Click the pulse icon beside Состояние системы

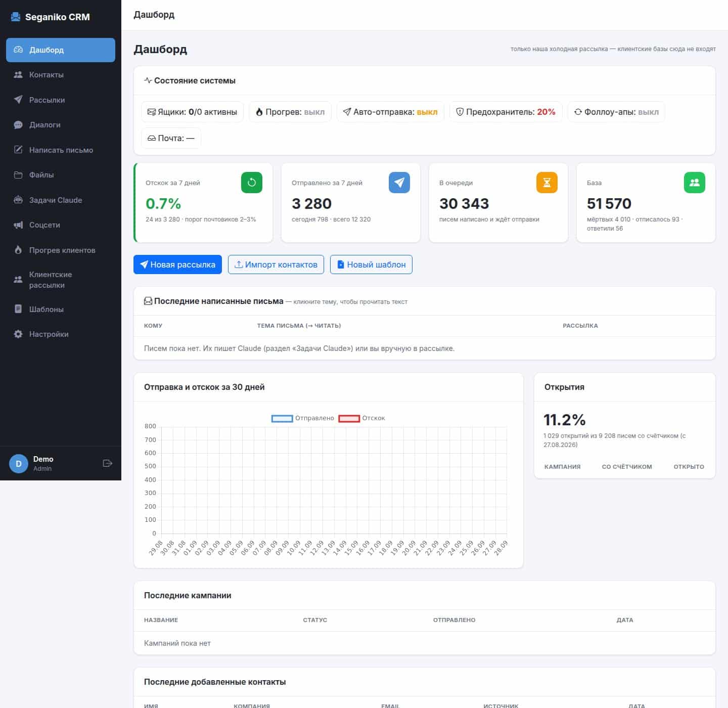(148, 80)
